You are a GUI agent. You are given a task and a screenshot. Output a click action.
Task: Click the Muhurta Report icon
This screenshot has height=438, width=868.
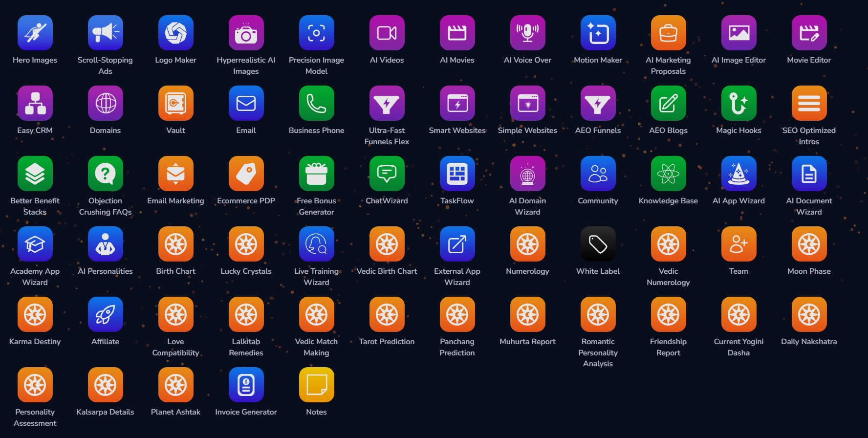pos(528,314)
